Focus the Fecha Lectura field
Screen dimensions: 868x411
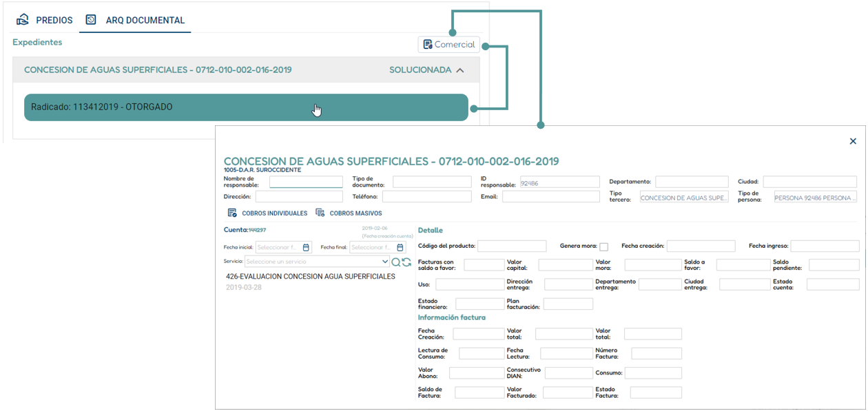click(x=566, y=353)
